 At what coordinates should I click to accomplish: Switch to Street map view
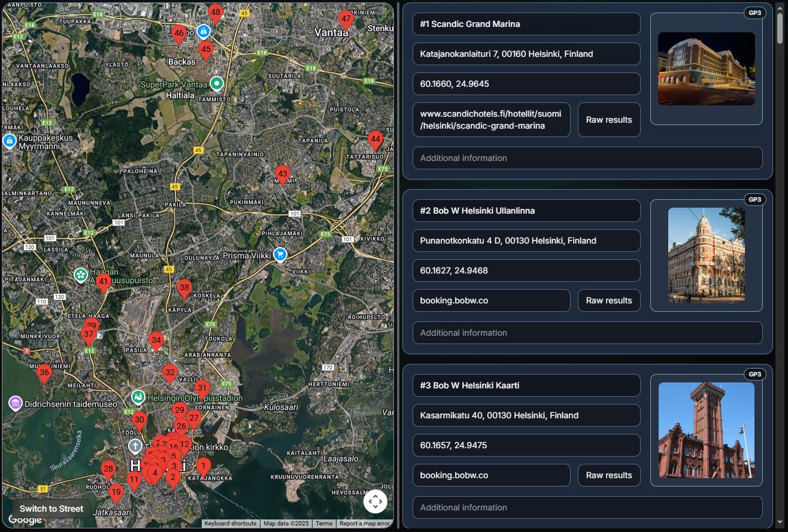tap(51, 509)
